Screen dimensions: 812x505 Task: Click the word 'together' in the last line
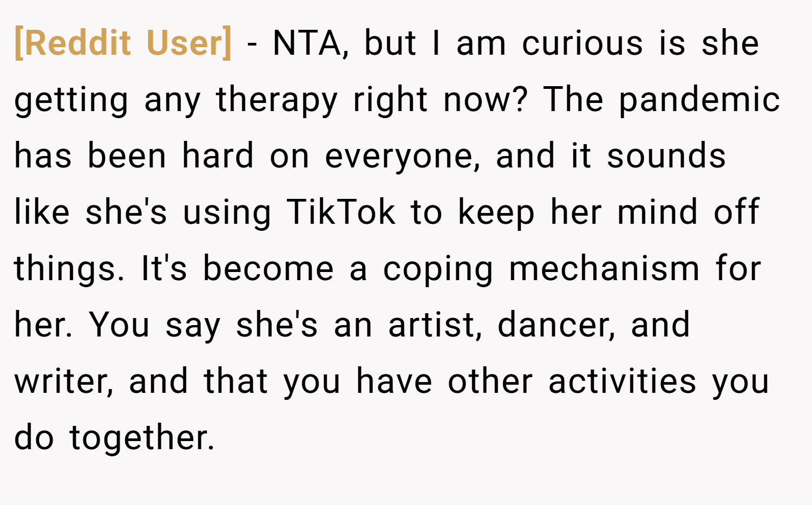pos(142,438)
